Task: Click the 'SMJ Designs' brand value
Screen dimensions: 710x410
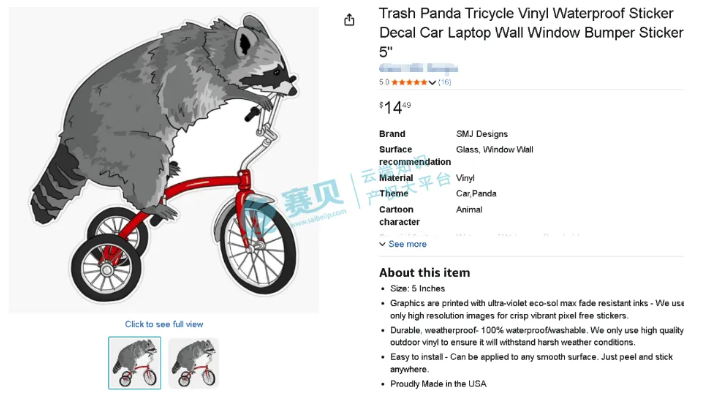Action: click(x=482, y=134)
